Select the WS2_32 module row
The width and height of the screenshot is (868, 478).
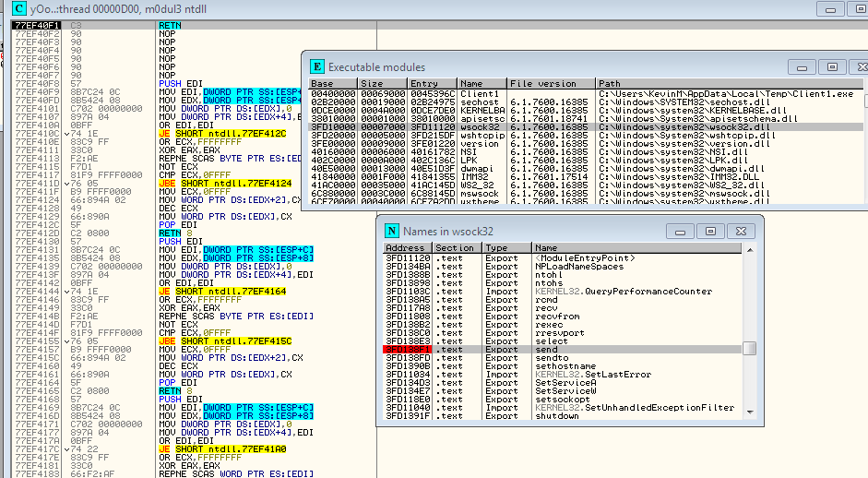(x=586, y=185)
